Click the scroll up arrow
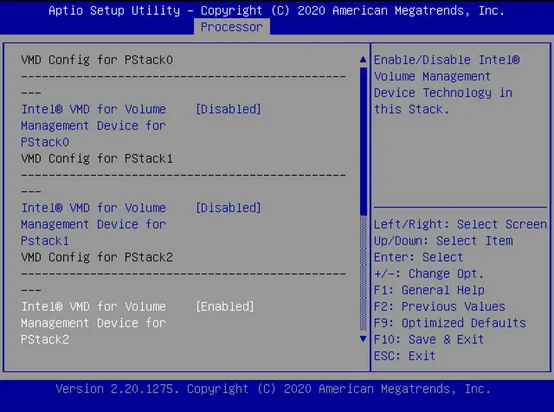 pyautogui.click(x=363, y=59)
